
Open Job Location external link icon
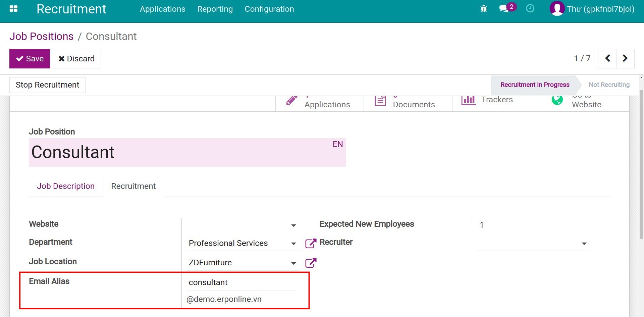[x=311, y=263]
